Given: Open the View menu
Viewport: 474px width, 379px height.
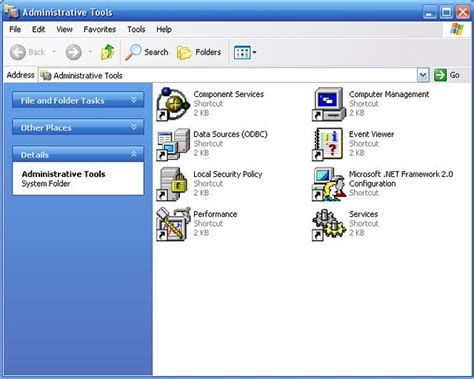Looking at the screenshot, I should pos(64,29).
